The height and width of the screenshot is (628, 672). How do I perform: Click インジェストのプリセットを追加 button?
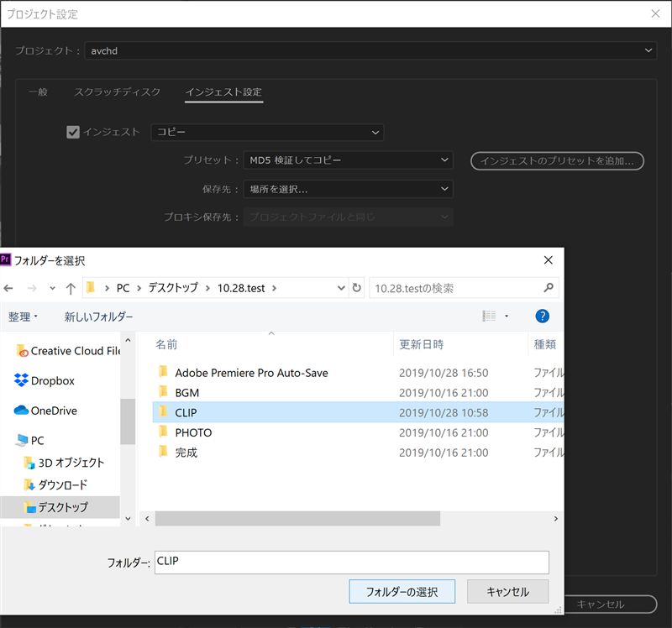(x=557, y=160)
